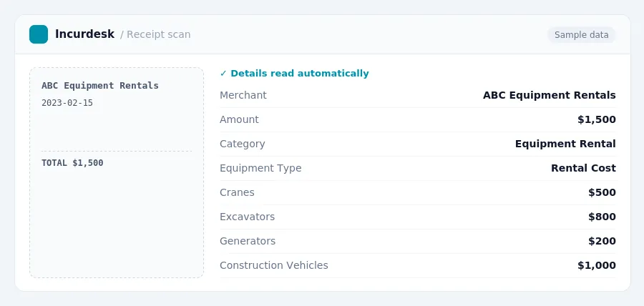Select the Rental Cost value
This screenshot has height=306, width=644.
(583, 168)
